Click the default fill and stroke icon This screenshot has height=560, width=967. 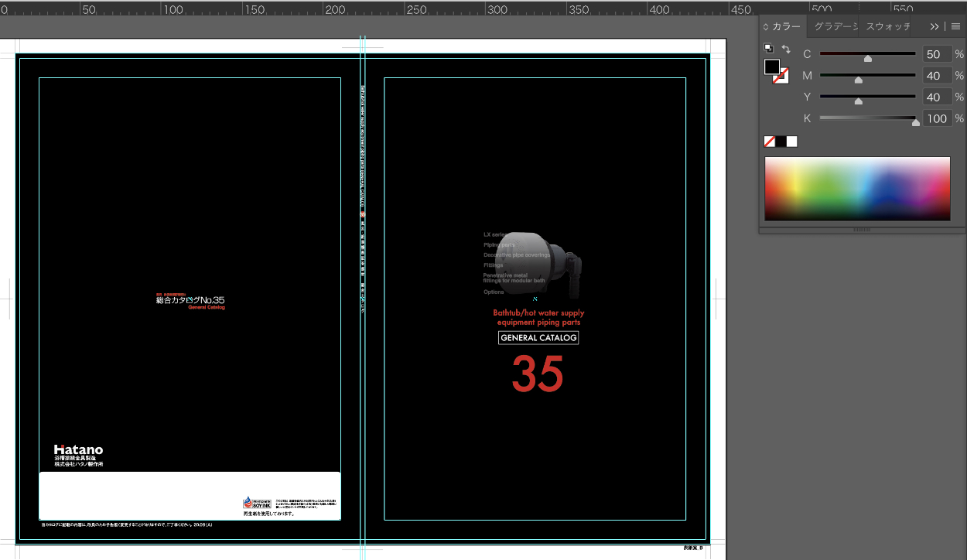(768, 48)
